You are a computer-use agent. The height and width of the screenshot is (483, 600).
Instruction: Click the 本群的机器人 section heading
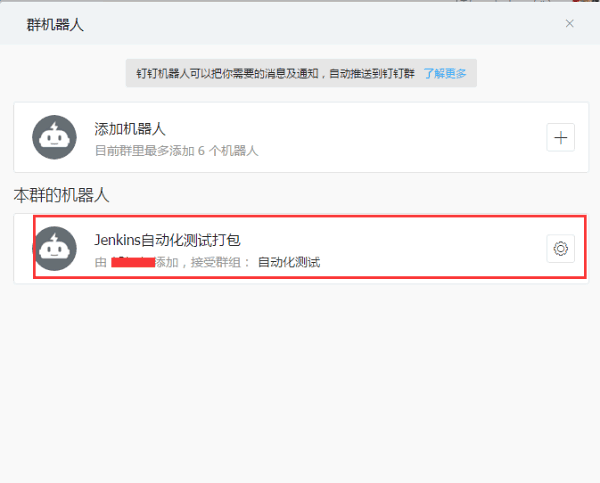[61, 195]
